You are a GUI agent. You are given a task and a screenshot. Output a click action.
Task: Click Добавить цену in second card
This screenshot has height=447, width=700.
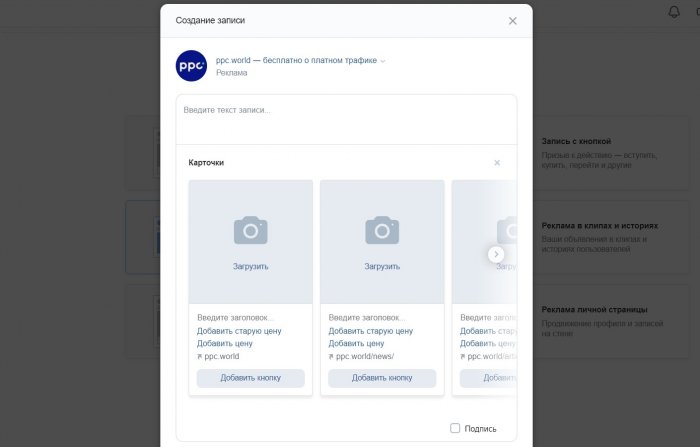(358, 343)
